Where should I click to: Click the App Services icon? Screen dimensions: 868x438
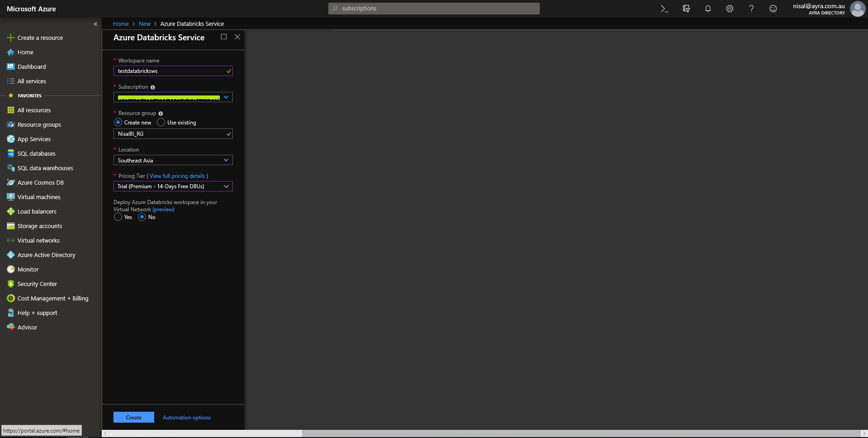point(11,139)
